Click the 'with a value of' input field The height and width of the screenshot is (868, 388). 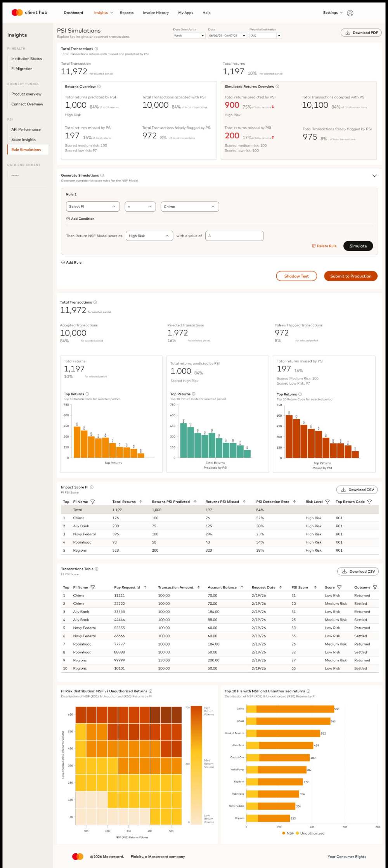tap(234, 236)
